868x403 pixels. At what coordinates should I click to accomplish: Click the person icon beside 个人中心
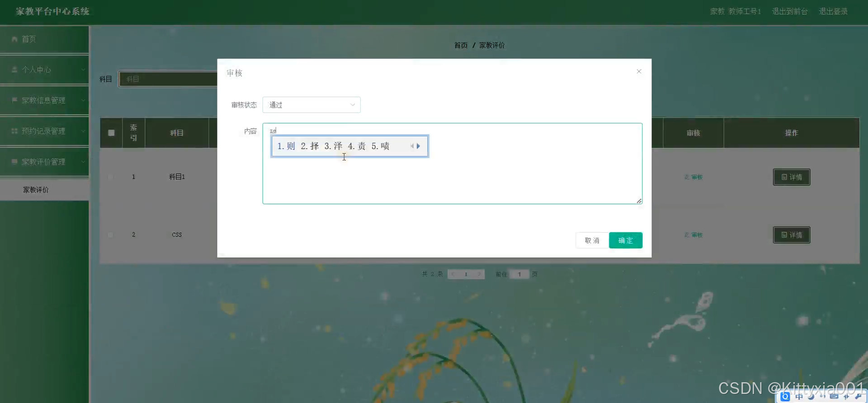coord(14,70)
